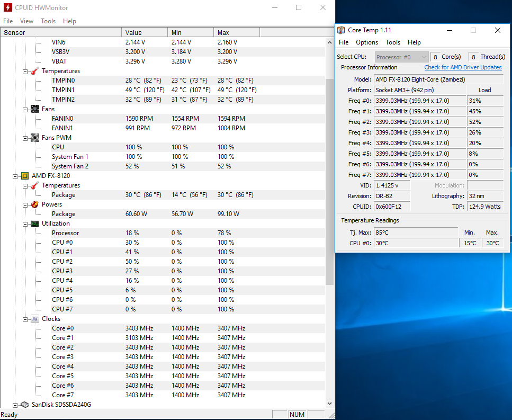Click the Model field showing AMD FX-8120

(x=438, y=79)
